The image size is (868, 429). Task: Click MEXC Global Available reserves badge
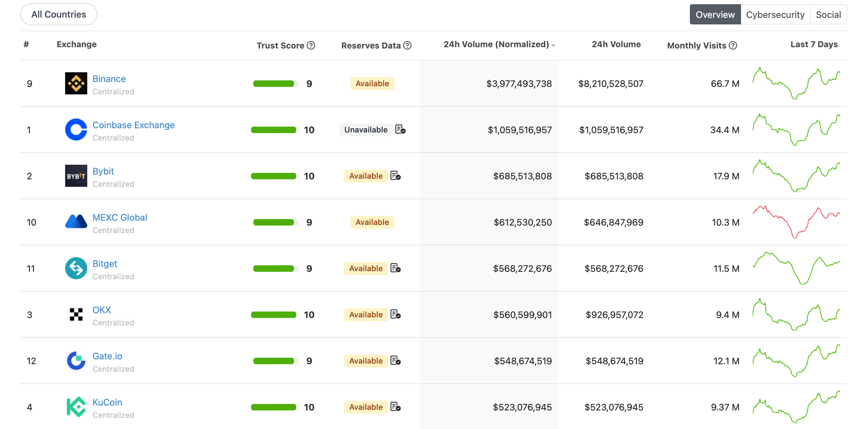pyautogui.click(x=372, y=222)
